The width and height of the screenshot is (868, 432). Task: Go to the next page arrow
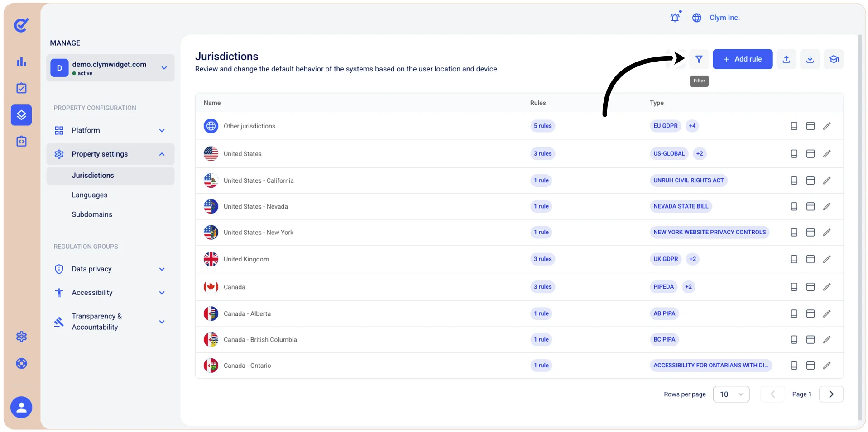pos(831,394)
